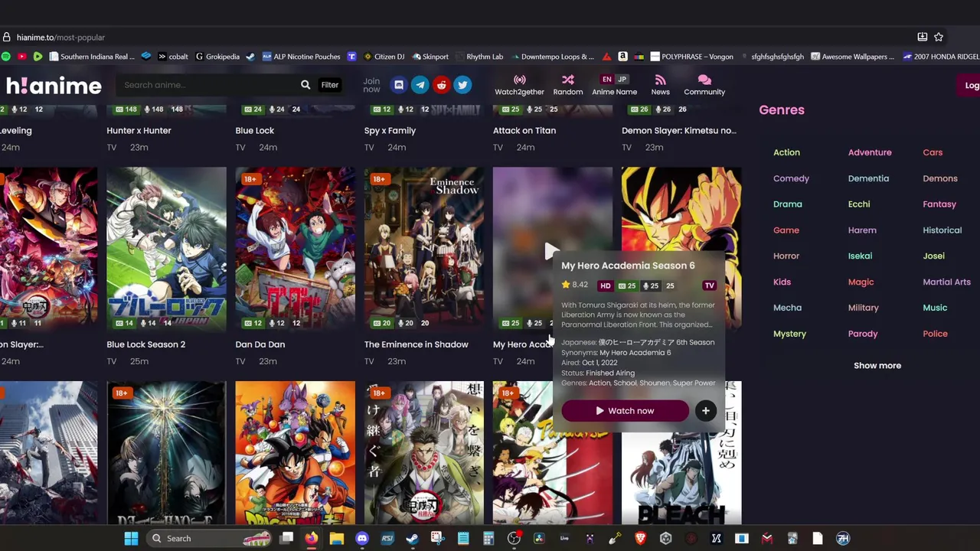This screenshot has width=980, height=551.
Task: Open Brave browser from the taskbar
Action: pyautogui.click(x=640, y=538)
